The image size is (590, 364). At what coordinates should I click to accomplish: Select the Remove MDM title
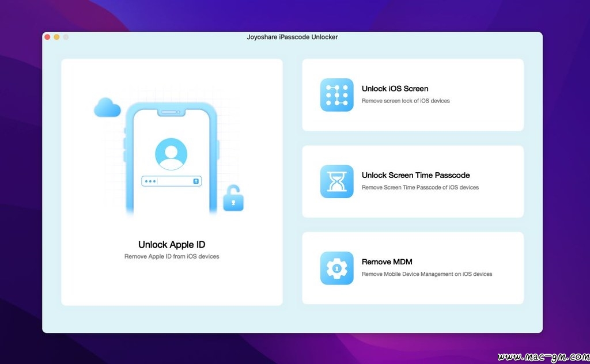click(387, 261)
